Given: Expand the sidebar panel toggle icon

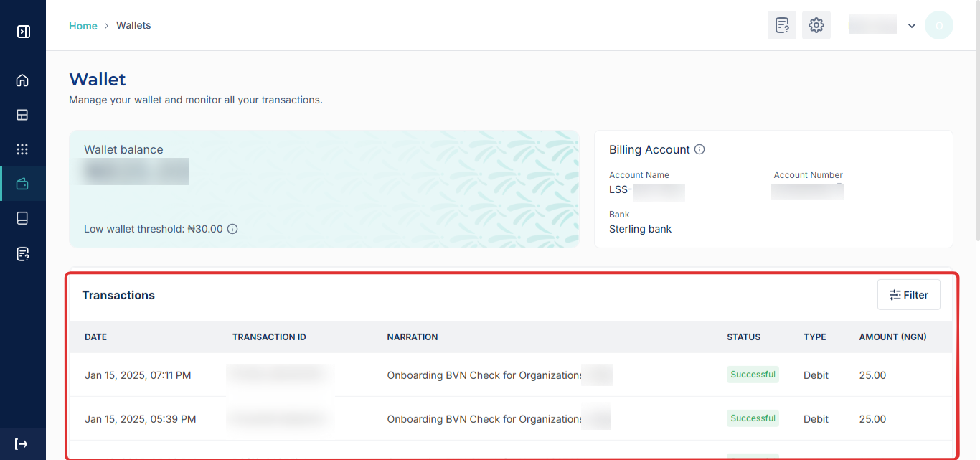Looking at the screenshot, I should click(23, 32).
